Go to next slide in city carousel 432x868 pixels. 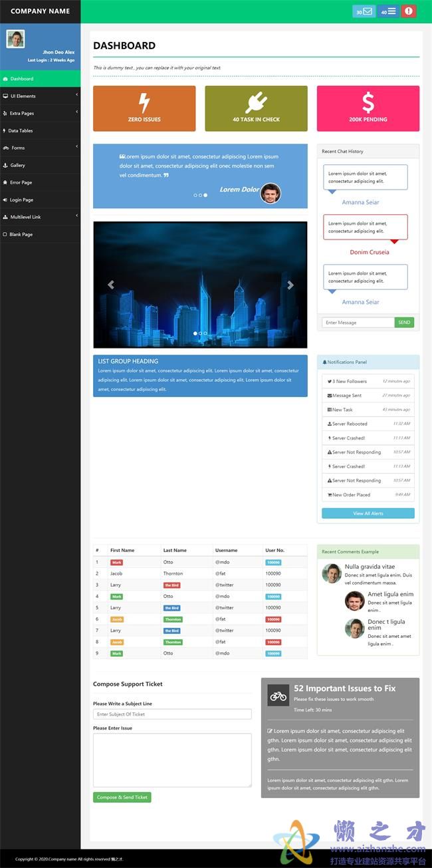click(x=290, y=285)
